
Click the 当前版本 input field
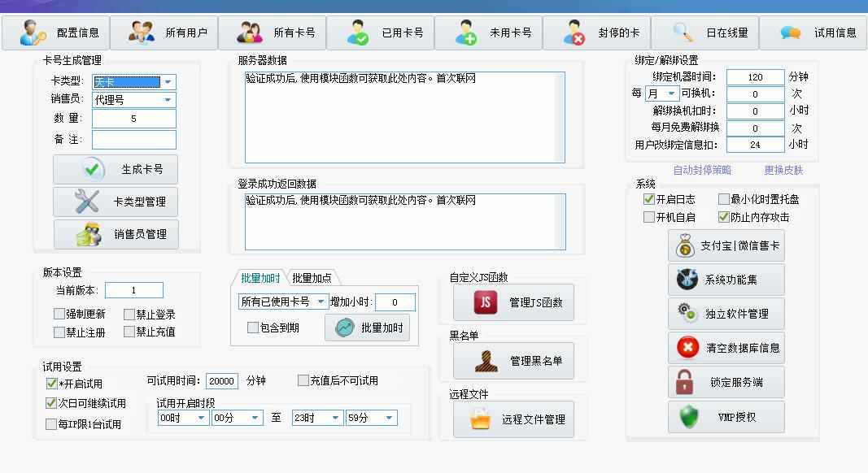coord(134,290)
